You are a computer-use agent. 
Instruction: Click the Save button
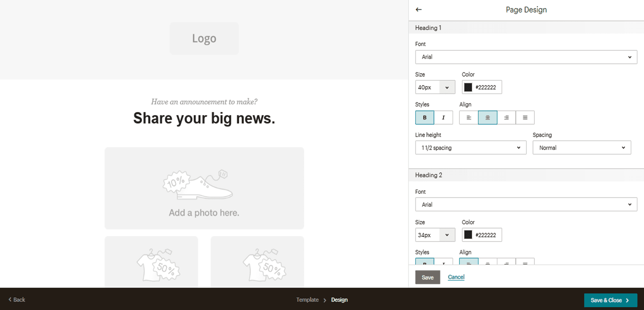428,277
